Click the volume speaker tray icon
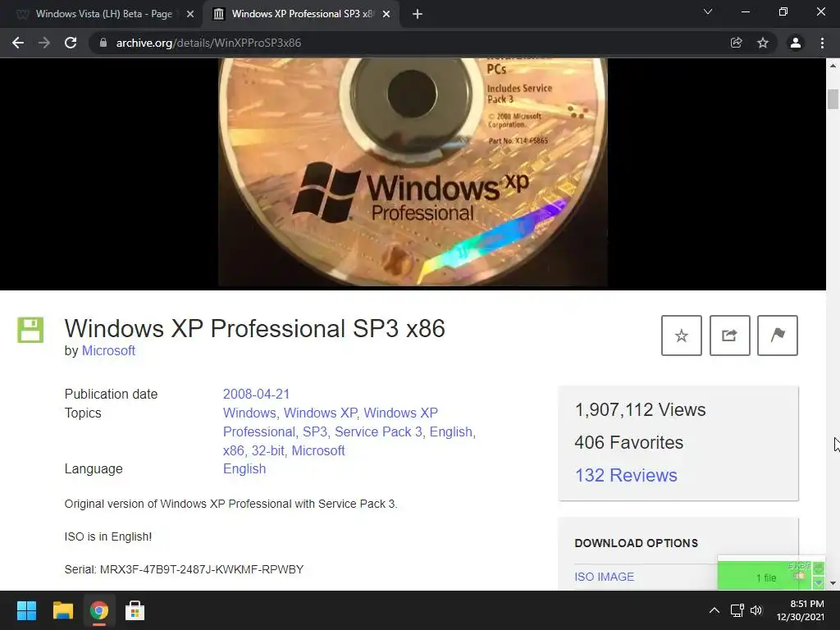 pos(756,610)
